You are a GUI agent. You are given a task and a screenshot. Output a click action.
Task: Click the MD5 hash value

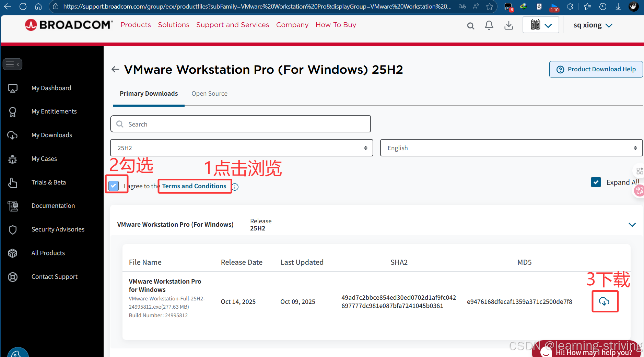[519, 301]
